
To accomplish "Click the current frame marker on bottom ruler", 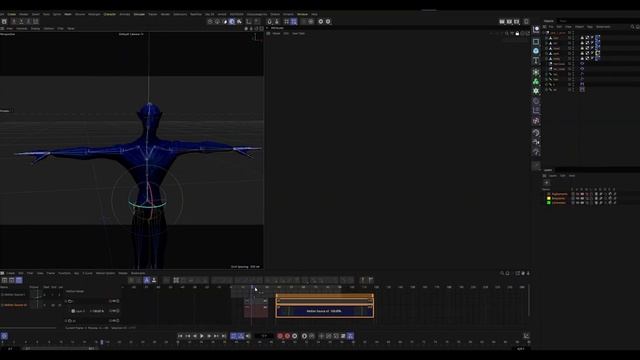I will pos(102,342).
